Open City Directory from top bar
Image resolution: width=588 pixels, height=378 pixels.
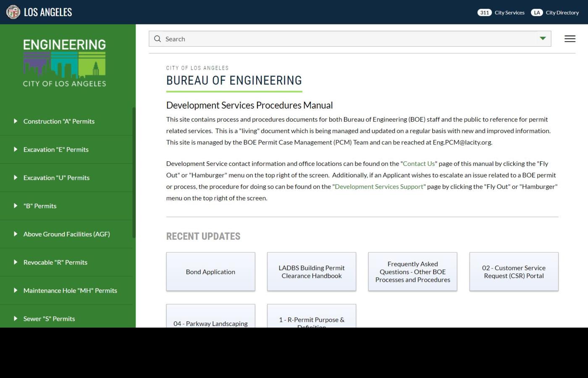tap(562, 13)
